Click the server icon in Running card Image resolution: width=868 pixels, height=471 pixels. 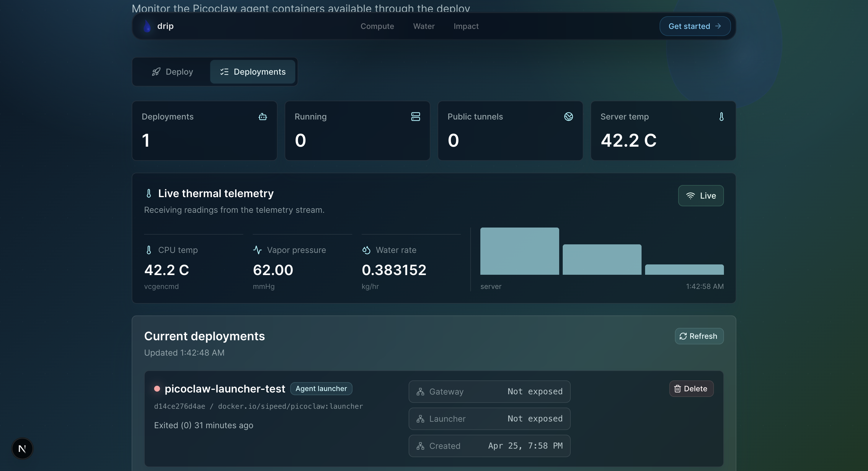click(x=415, y=117)
